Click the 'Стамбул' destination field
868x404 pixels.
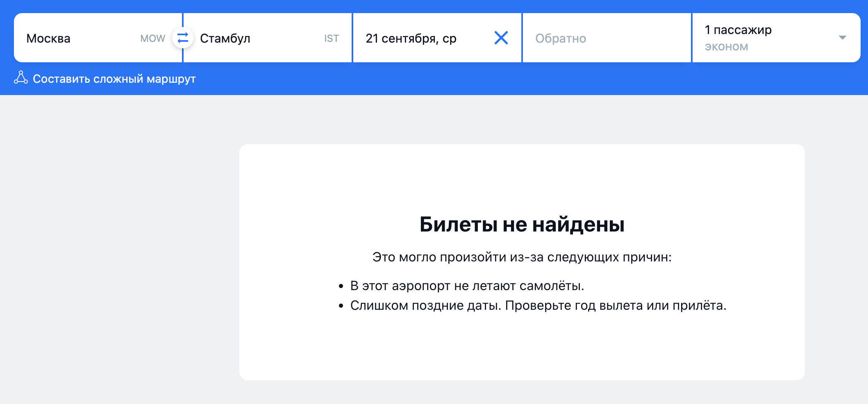click(x=246, y=38)
